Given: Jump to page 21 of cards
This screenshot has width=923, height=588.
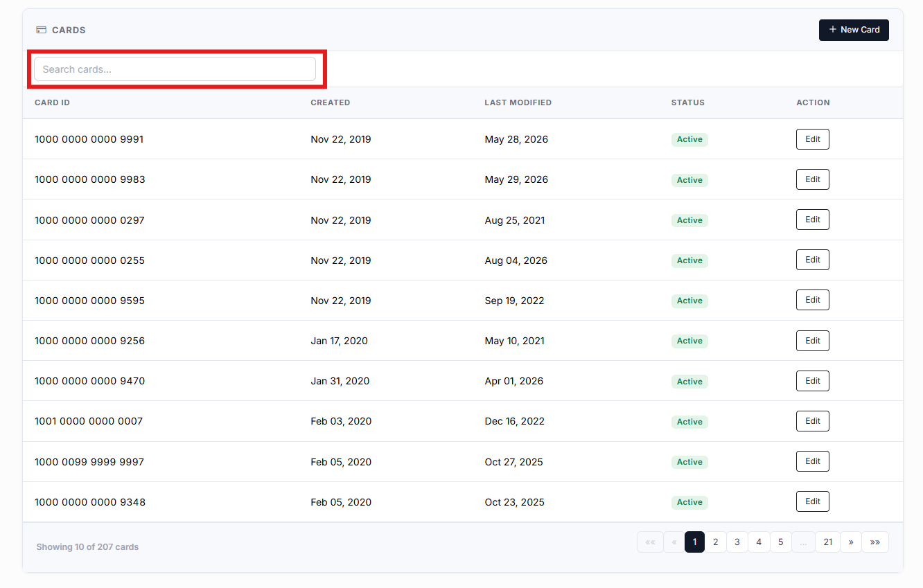Looking at the screenshot, I should (x=827, y=542).
